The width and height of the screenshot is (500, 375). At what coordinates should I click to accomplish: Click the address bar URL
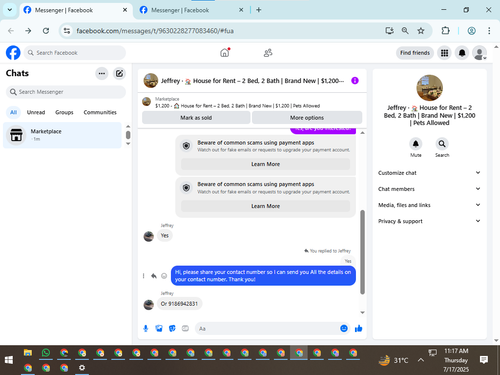(155, 31)
